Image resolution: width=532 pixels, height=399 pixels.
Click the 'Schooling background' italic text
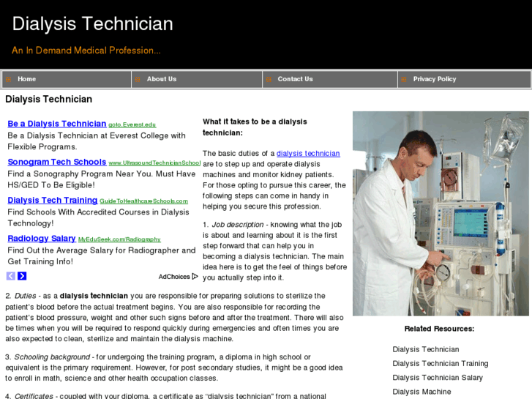tap(52, 357)
